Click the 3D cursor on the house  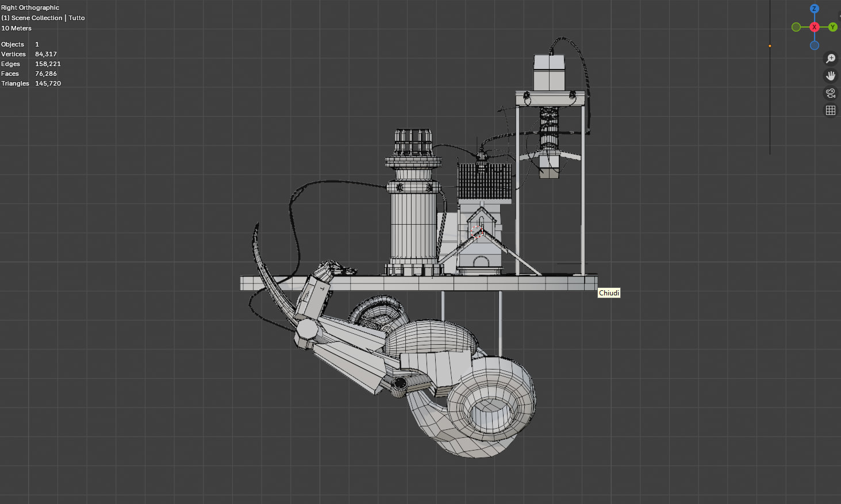[477, 232]
